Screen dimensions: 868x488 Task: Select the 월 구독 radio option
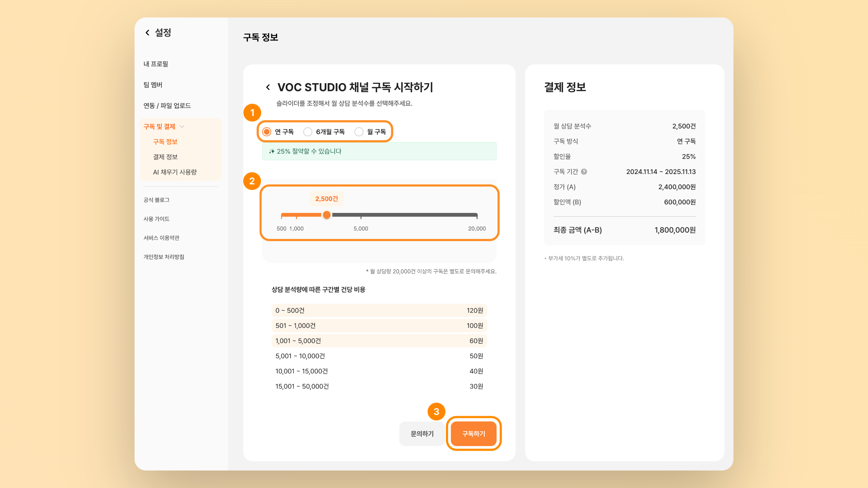click(359, 132)
